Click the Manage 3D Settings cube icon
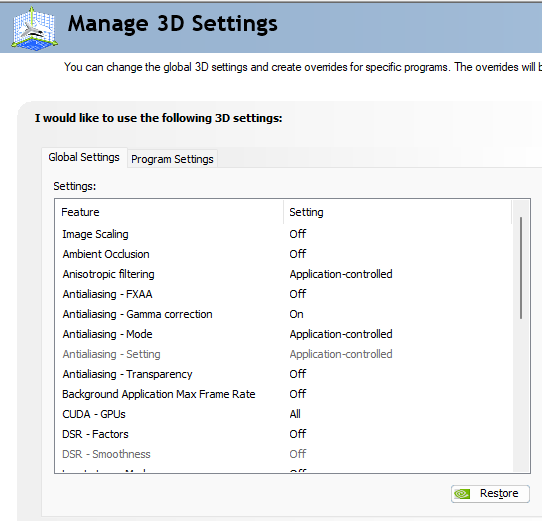Viewport: 542px width, 521px height. point(34,28)
